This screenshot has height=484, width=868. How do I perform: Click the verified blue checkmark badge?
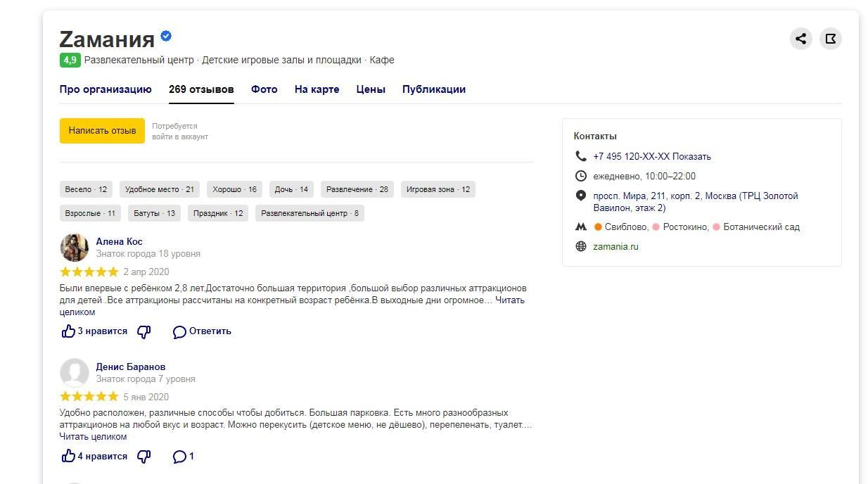[166, 37]
